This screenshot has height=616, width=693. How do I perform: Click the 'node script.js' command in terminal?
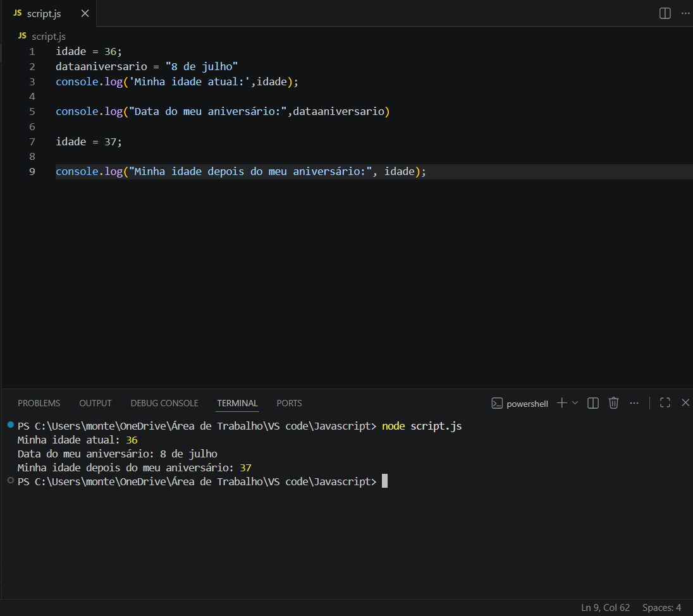(422, 426)
